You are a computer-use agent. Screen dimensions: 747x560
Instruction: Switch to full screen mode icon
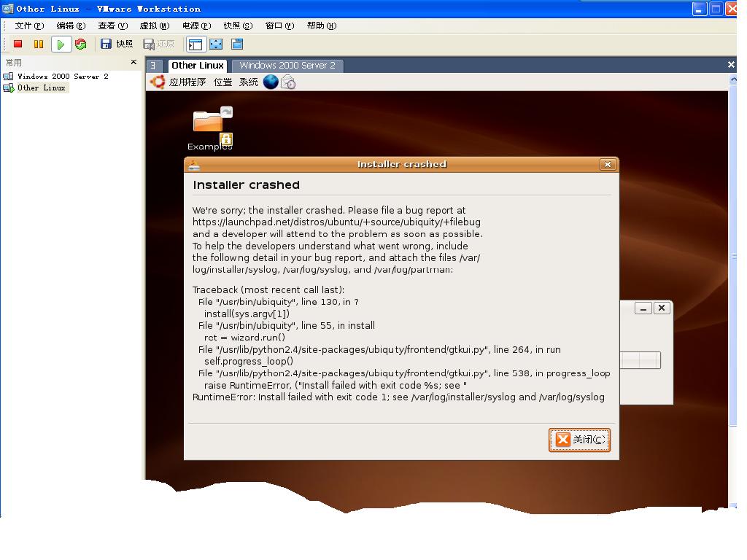tap(216, 44)
